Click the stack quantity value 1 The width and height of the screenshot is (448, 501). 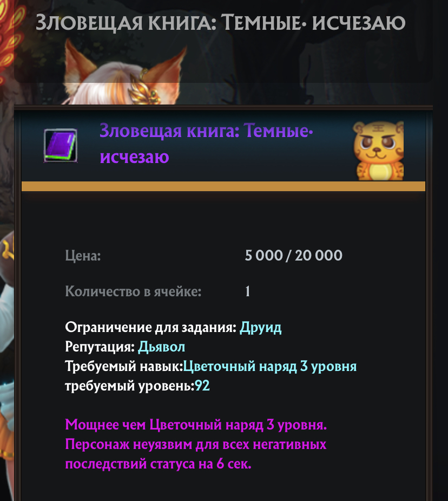(248, 291)
